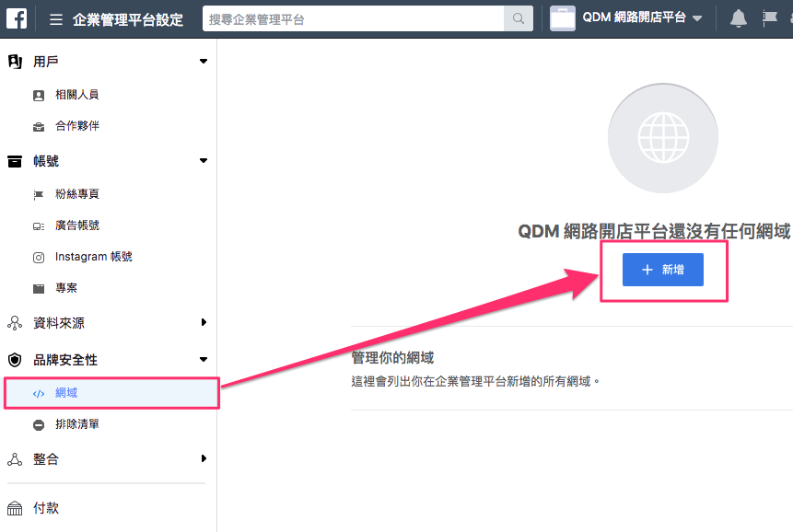Click the 帳號 section label
The image size is (793, 532).
(x=46, y=161)
